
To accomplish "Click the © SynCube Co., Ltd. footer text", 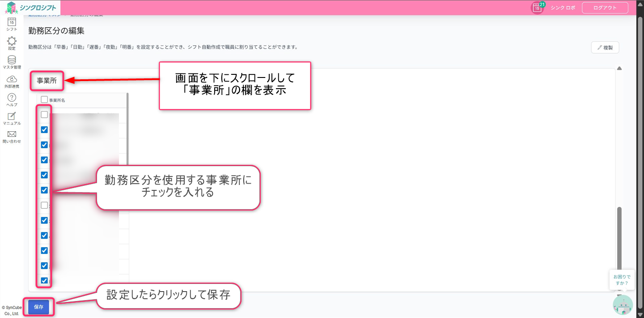I will tap(12, 310).
